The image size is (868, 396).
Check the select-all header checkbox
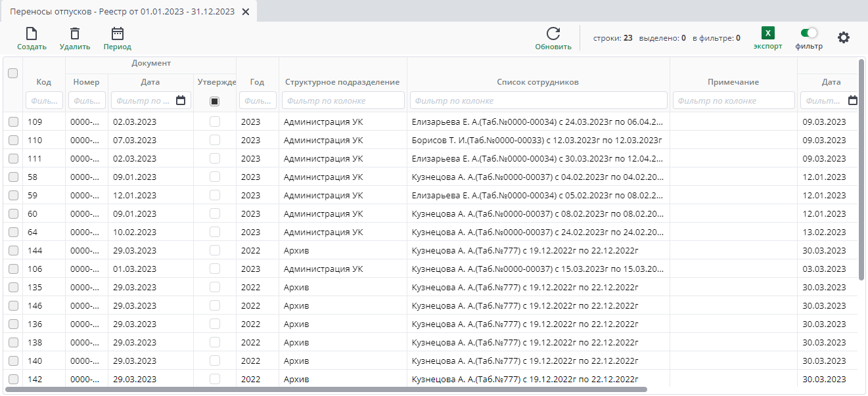[12, 74]
